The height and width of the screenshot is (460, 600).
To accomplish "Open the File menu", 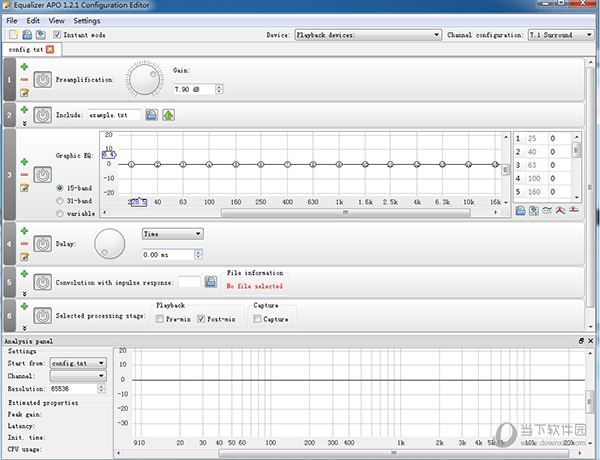I will tap(12, 21).
